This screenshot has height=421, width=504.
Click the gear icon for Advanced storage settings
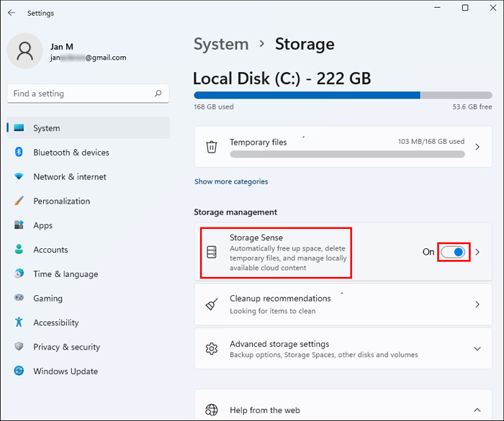[x=212, y=349]
